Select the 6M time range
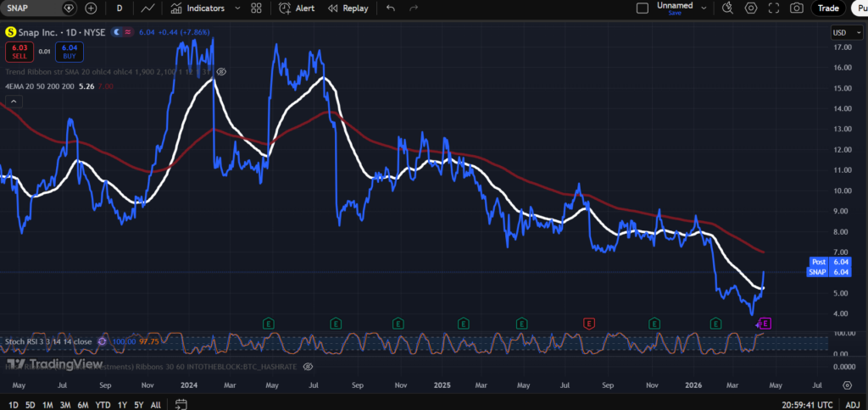This screenshot has width=868, height=410. click(83, 404)
